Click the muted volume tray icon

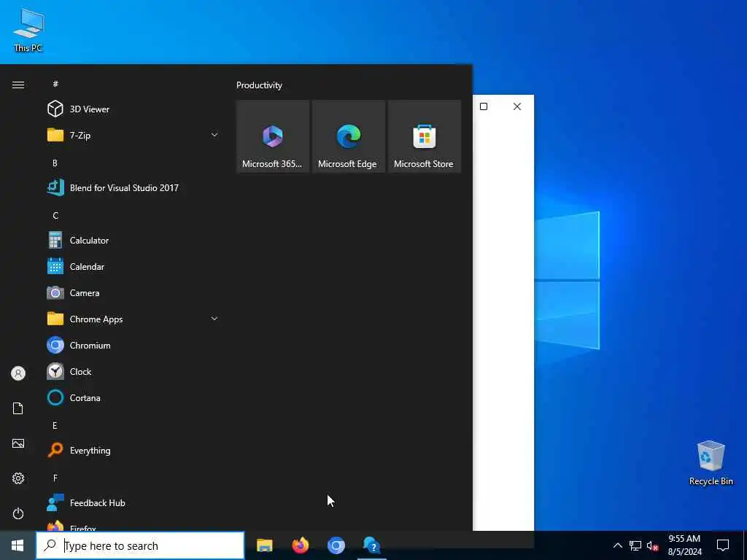(x=653, y=545)
